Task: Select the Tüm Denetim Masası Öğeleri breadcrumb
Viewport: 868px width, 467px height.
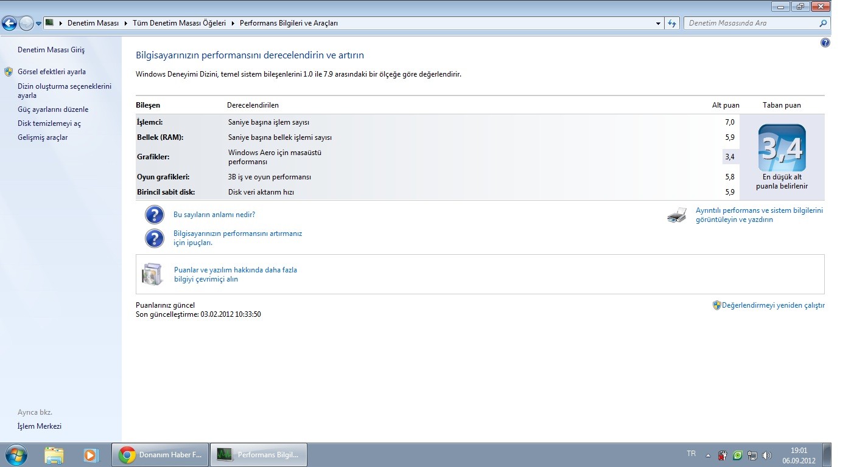Action: click(x=179, y=23)
